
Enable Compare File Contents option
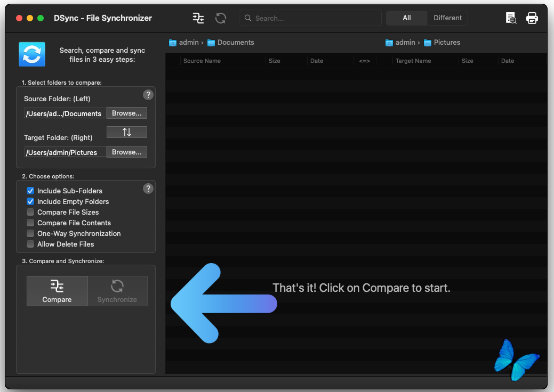[x=30, y=223]
